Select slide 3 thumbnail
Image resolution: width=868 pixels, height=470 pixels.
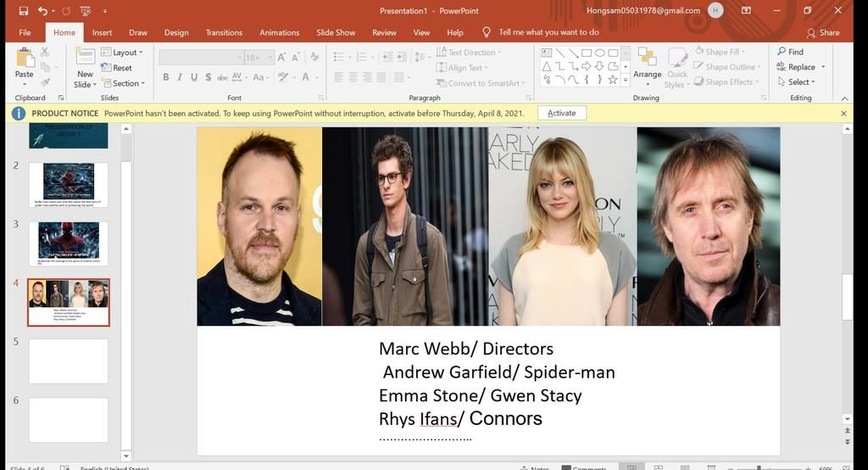(x=69, y=243)
